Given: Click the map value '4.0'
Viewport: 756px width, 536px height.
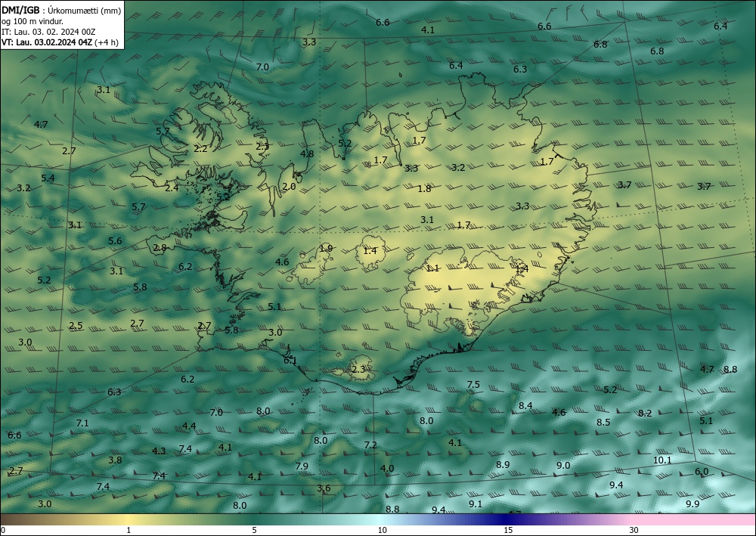Looking at the screenshot, I should pyautogui.click(x=386, y=469).
